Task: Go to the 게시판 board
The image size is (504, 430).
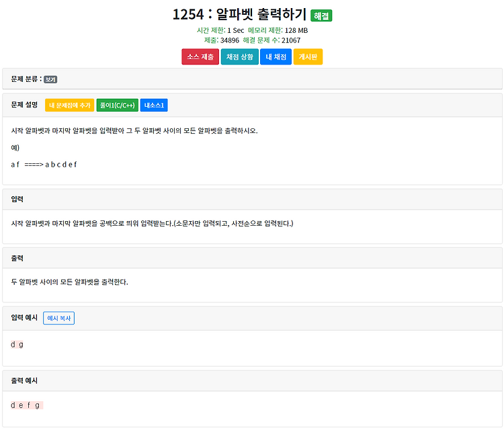Action: tap(308, 57)
